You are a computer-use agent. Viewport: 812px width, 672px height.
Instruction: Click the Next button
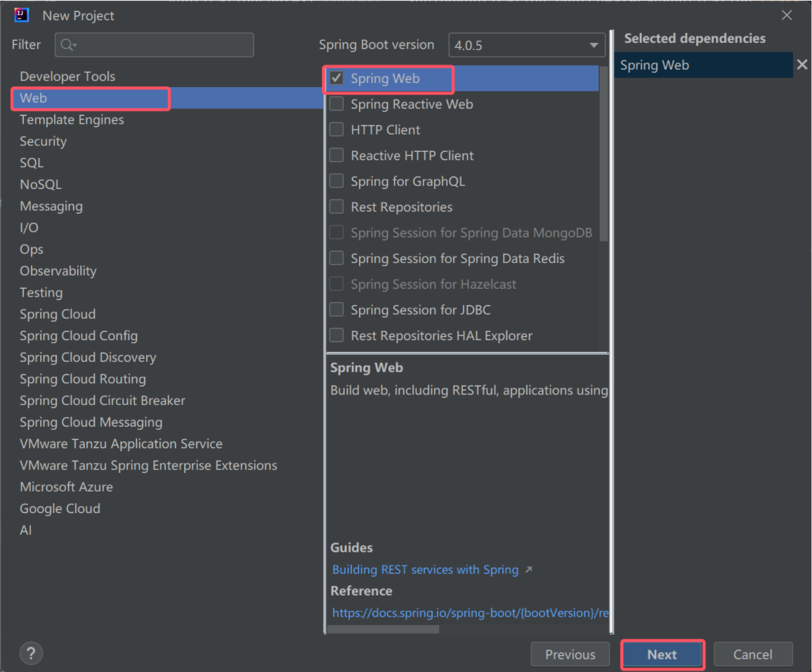coord(662,654)
